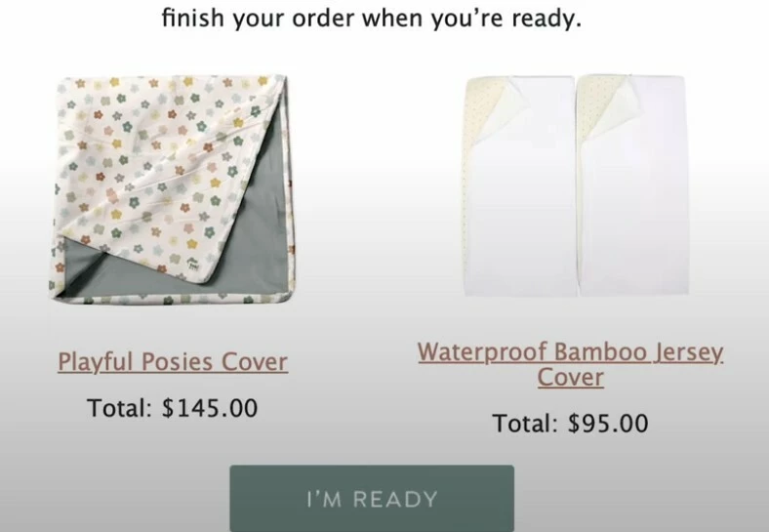Select the left white waterproof cover image
Screen dimensions: 769x532
click(520, 186)
